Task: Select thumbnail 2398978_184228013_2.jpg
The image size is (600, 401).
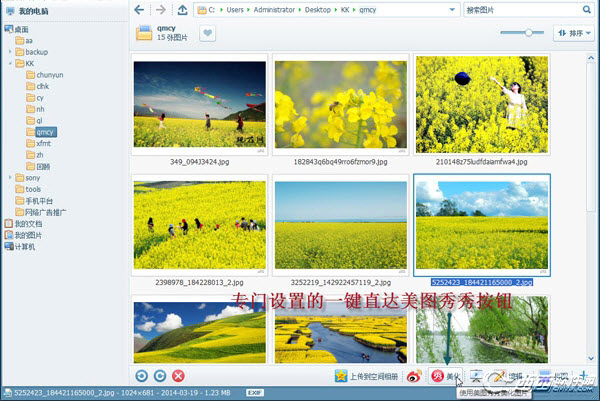Action: pos(199,225)
